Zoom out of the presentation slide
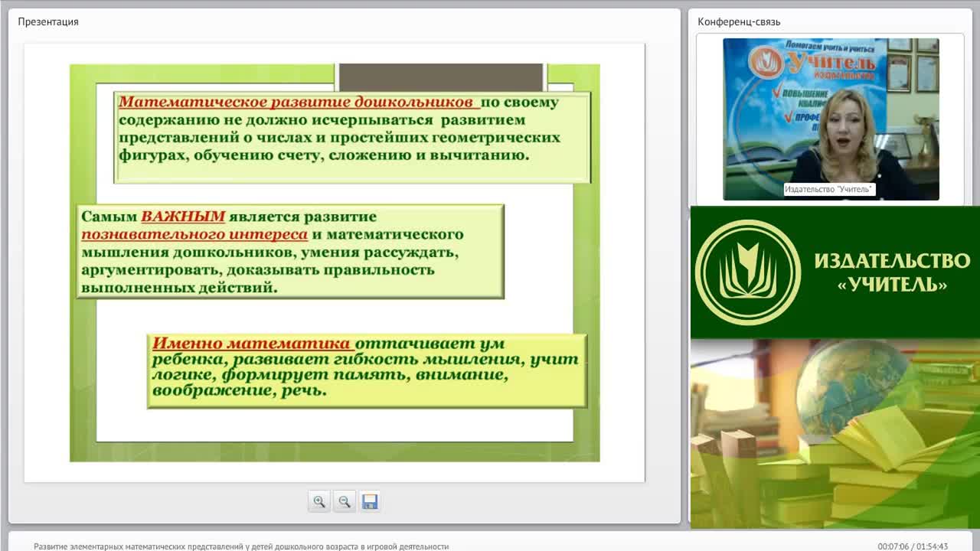Image resolution: width=980 pixels, height=551 pixels. pyautogui.click(x=345, y=502)
